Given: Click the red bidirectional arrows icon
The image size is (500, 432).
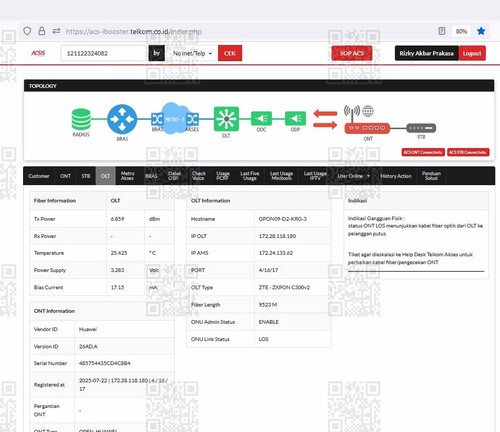Looking at the screenshot, I should [x=325, y=119].
